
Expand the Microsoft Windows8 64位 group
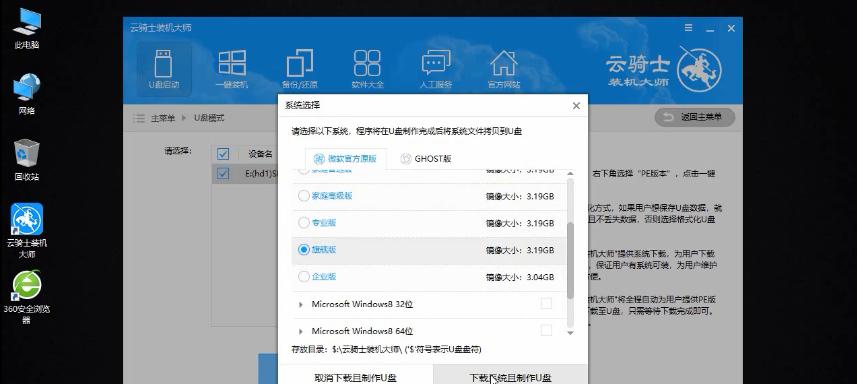(x=301, y=331)
